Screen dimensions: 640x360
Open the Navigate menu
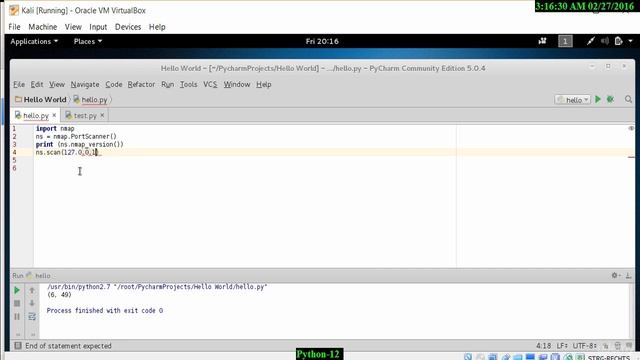click(x=85, y=84)
